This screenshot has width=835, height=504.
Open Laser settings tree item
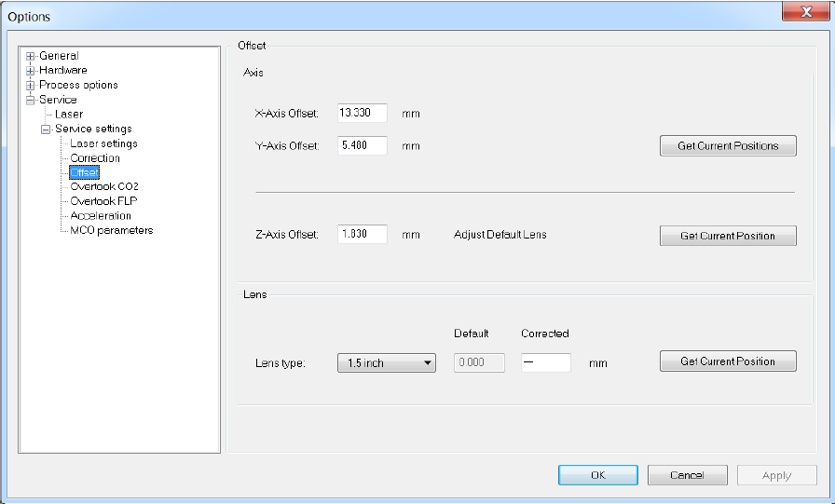tap(103, 143)
